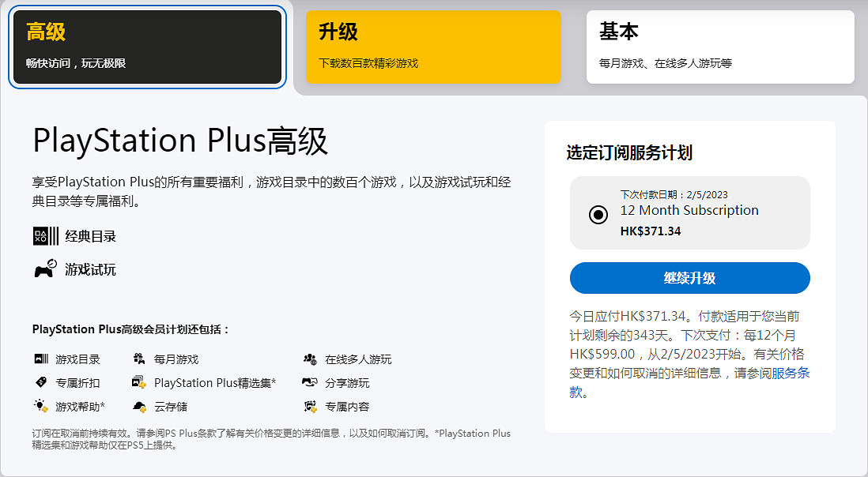This screenshot has width=868, height=477.
Task: Open the 升级 (Upgrade) tab
Action: click(433, 46)
